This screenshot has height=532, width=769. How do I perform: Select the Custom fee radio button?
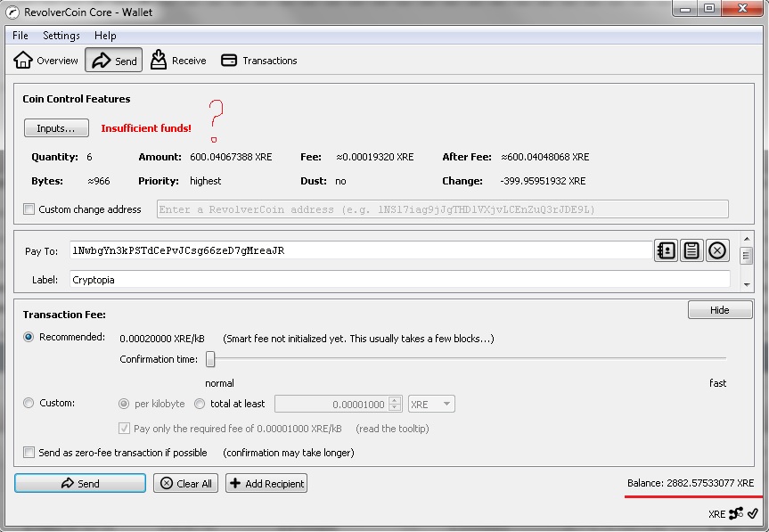click(x=29, y=403)
